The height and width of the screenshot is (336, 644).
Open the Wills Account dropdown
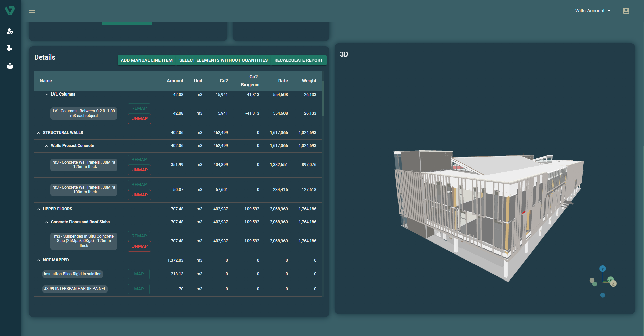pyautogui.click(x=593, y=11)
